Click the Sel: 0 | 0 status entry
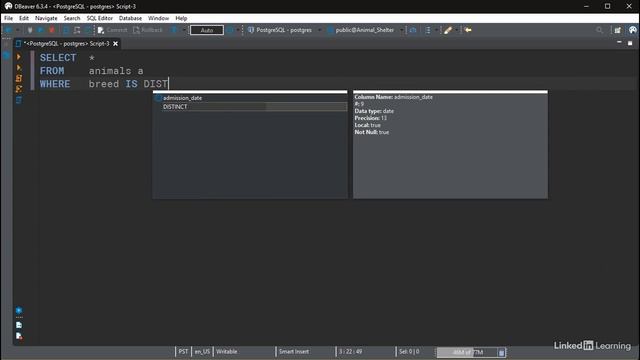The image size is (640, 360). coord(409,351)
